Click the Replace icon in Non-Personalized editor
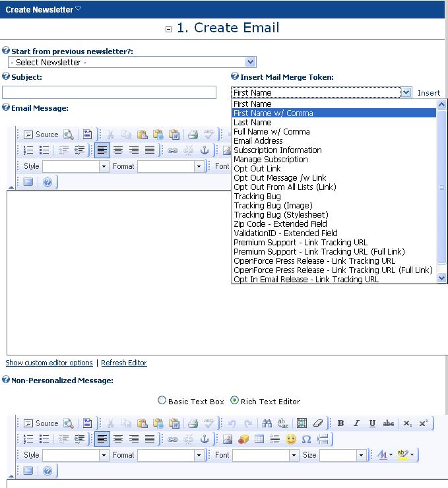 pos(282,423)
